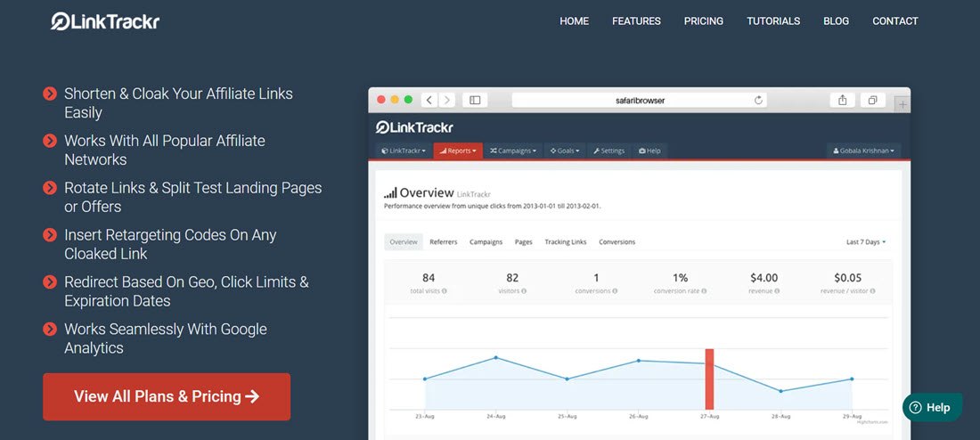
Task: Click the bullet arrow beside Works Seamlessly With Google Analytics
Action: click(x=50, y=329)
